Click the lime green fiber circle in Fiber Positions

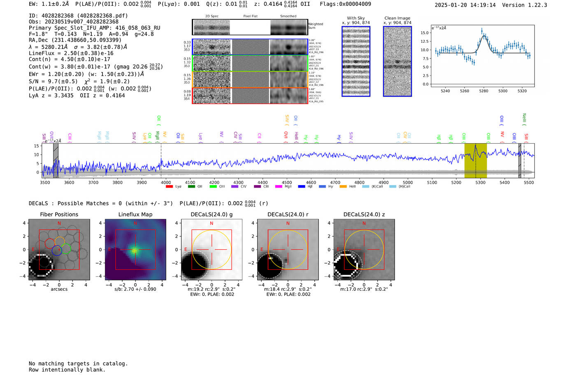pos(66,248)
